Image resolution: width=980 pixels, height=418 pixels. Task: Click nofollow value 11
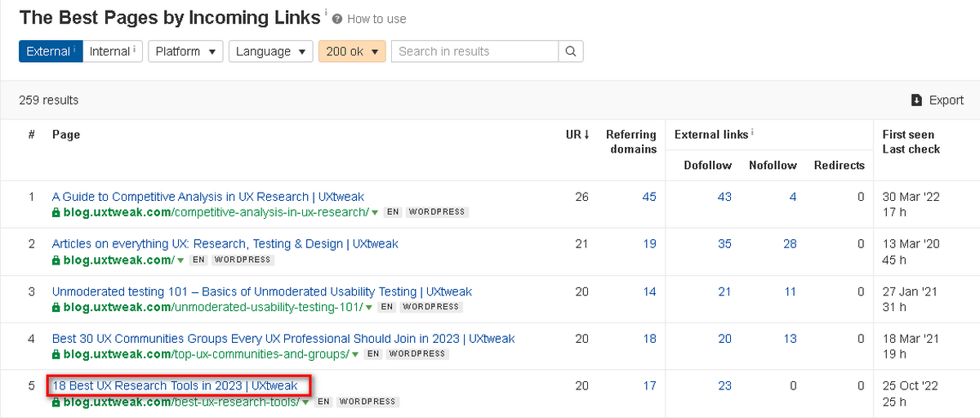click(790, 291)
